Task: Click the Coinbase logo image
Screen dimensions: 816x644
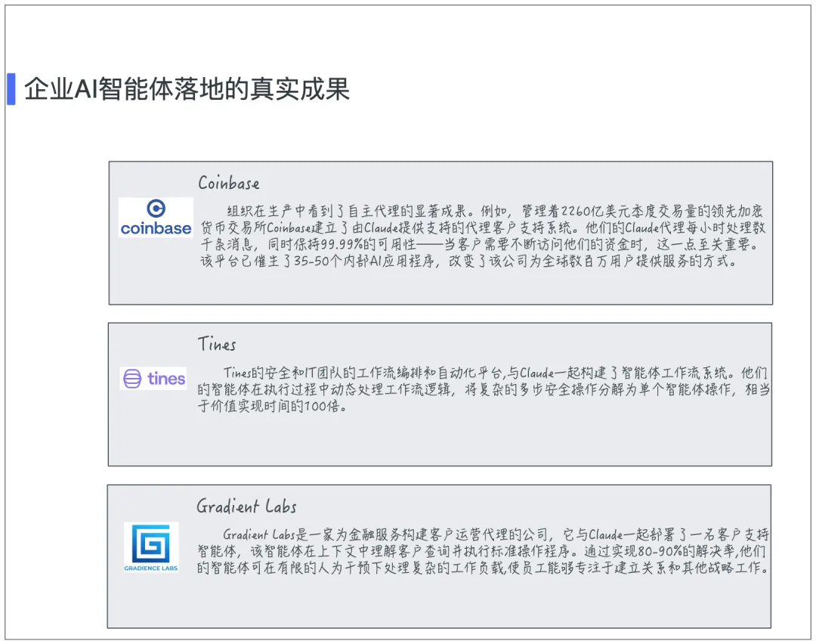Action: pyautogui.click(x=156, y=217)
